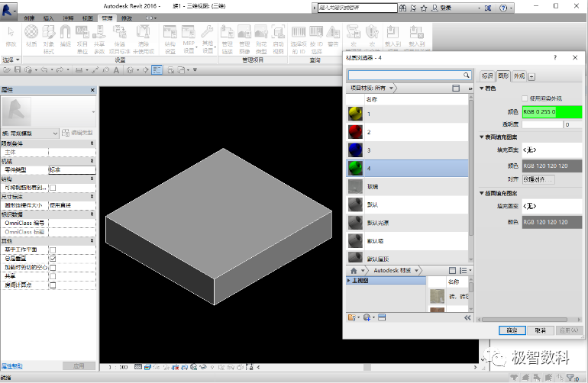The width and height of the screenshot is (588, 383).
Task: Enable the Use Render Appearance checkbox
Action: [525, 98]
